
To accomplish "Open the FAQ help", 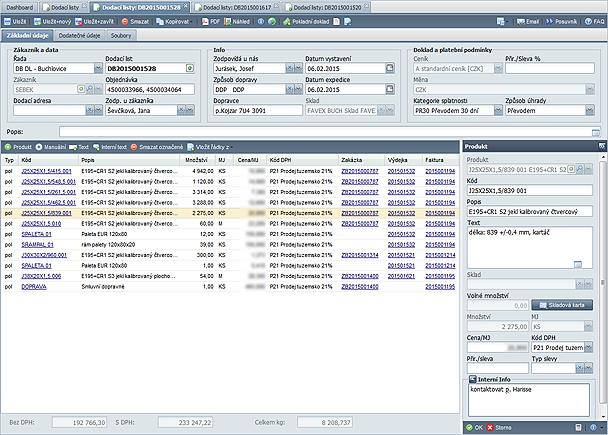I will click(594, 22).
